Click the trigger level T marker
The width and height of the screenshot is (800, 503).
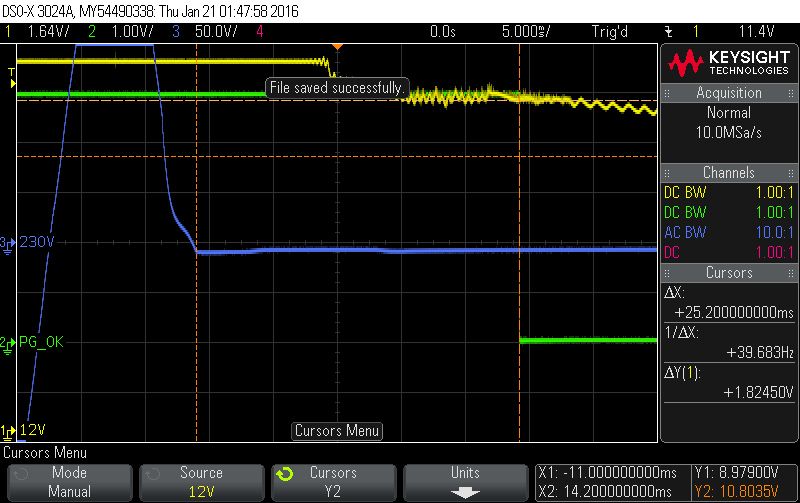(x=12, y=78)
